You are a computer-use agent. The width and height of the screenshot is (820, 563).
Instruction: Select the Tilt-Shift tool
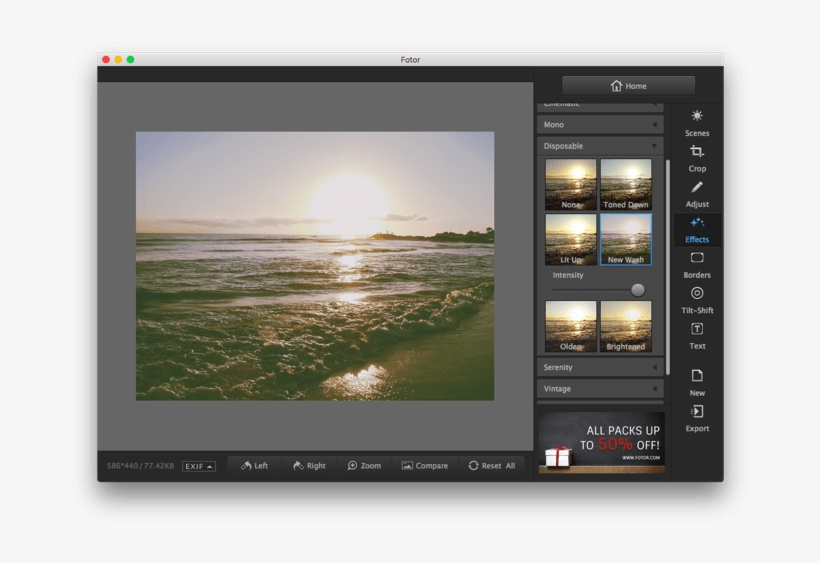(697, 301)
